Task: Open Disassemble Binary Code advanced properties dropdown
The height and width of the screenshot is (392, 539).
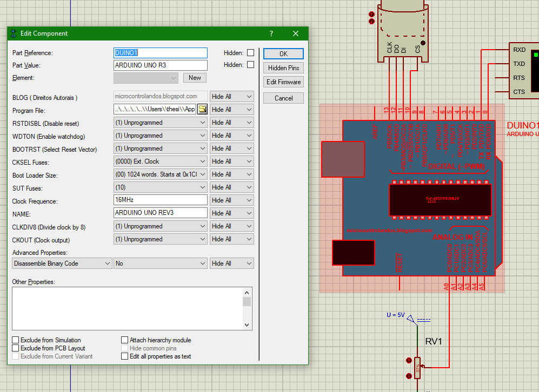Action: (62, 263)
